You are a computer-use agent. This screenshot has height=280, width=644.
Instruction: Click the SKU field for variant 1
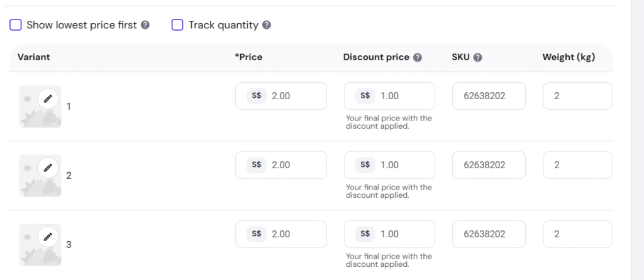(x=485, y=96)
